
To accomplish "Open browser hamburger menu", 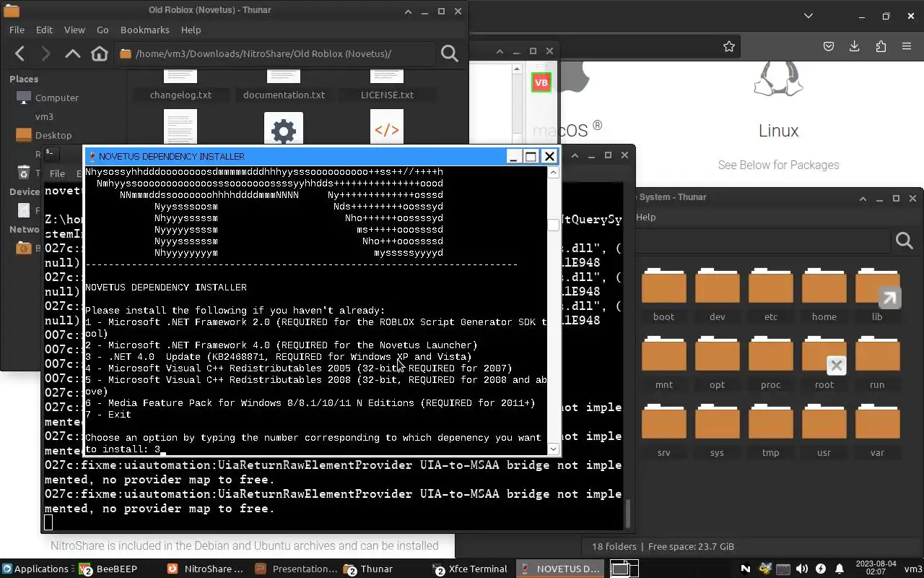I will point(907,46).
